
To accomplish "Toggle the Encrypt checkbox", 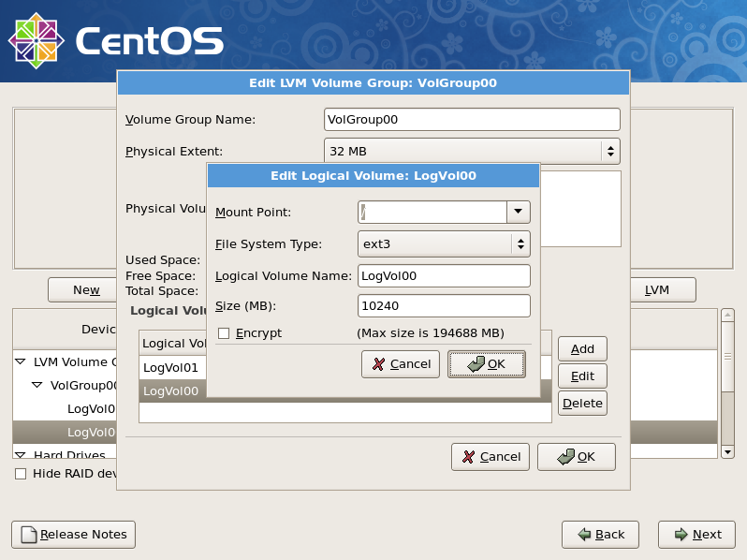I will 224,333.
